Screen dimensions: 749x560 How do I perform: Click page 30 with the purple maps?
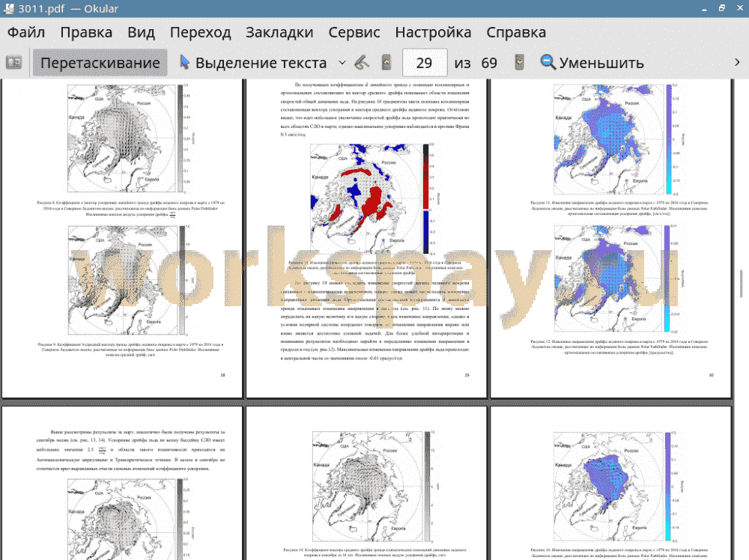point(611,238)
